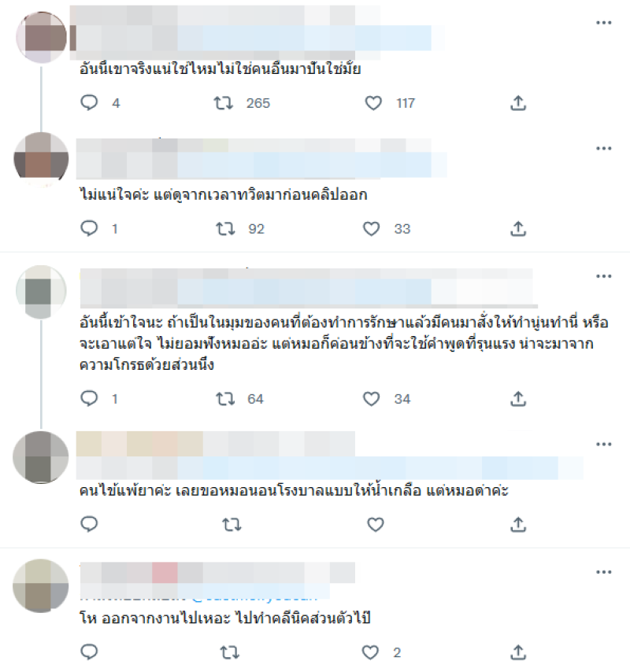
Task: Like the tweet with 34 likes
Action: pos(372,399)
